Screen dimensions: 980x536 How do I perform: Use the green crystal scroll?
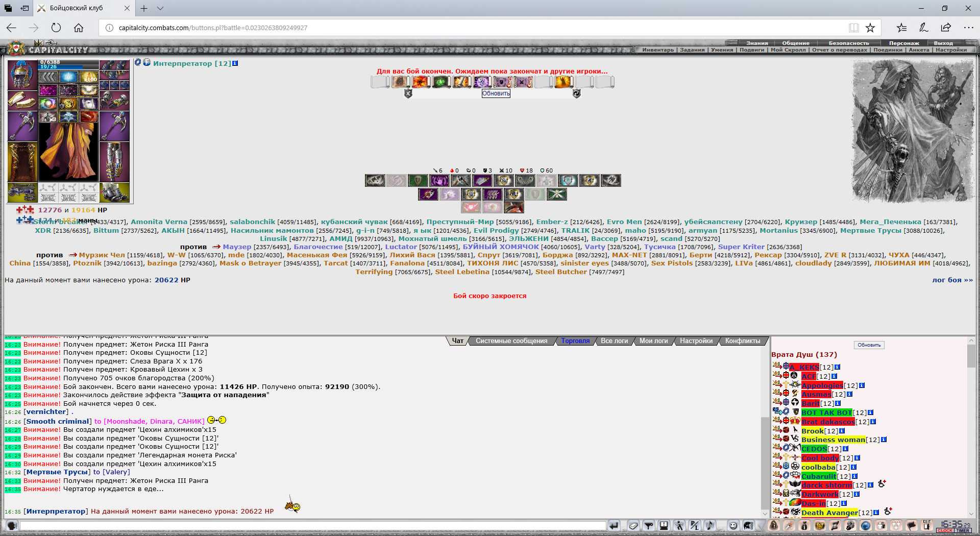click(442, 82)
